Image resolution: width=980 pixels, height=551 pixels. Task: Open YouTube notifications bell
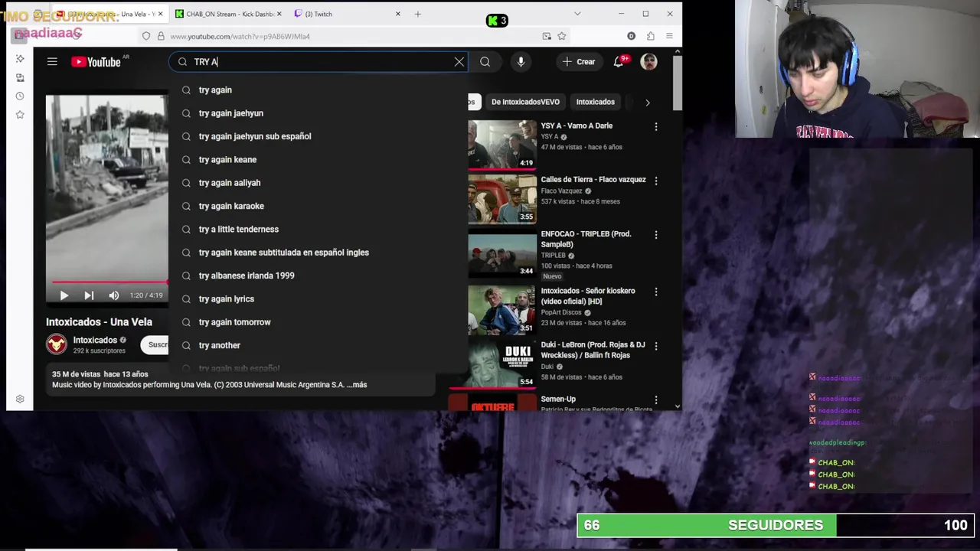619,62
